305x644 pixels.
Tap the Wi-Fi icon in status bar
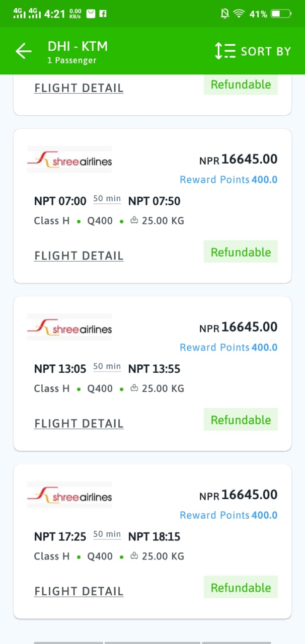point(239,14)
